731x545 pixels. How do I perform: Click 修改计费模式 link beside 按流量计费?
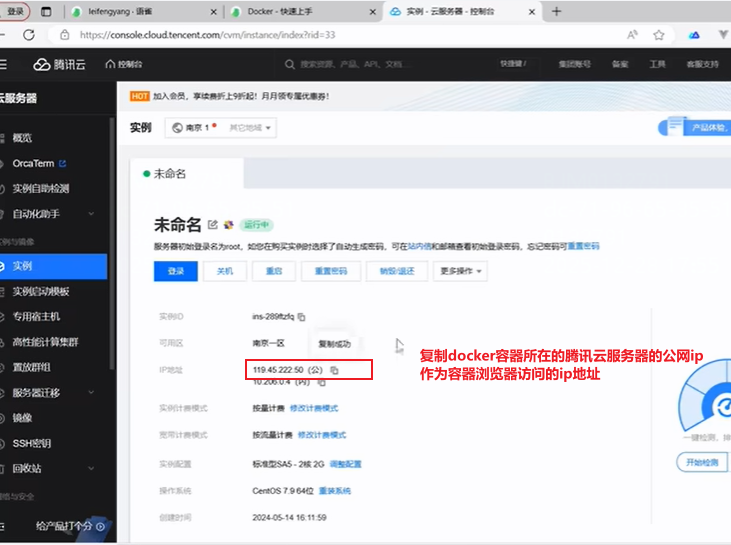pyautogui.click(x=322, y=435)
